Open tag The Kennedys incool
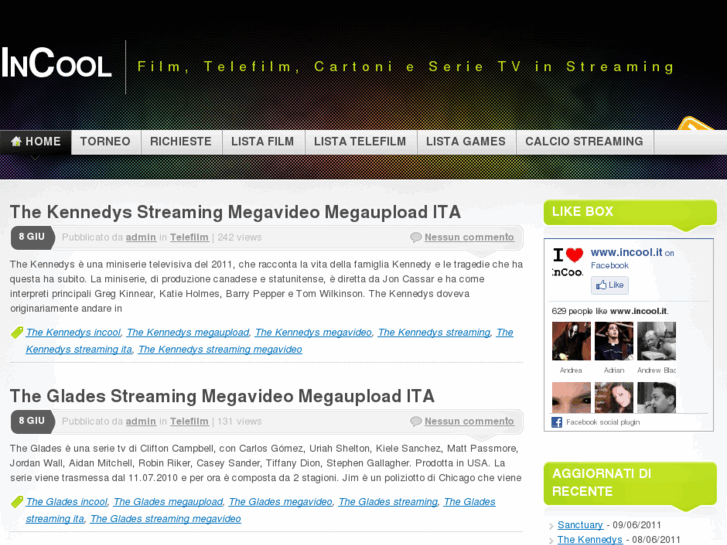Screen dimensions: 727x545 tap(73, 333)
